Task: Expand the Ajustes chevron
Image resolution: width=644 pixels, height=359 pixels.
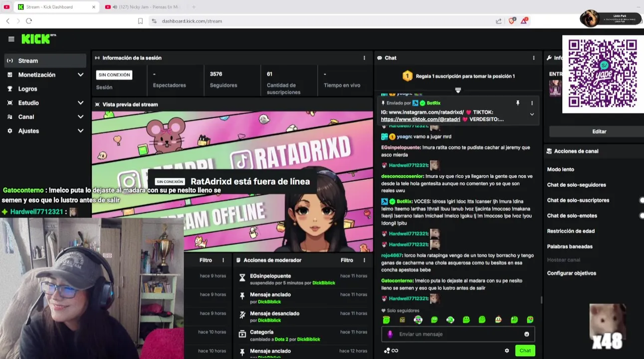Action: [x=80, y=131]
